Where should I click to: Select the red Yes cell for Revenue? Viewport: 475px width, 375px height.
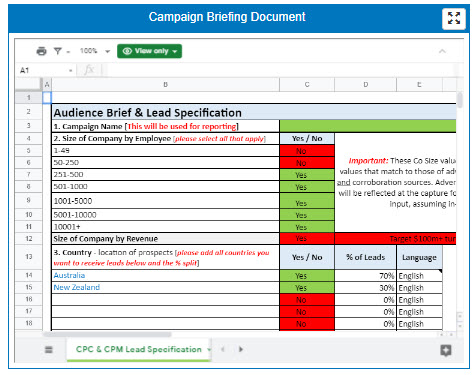coord(307,239)
